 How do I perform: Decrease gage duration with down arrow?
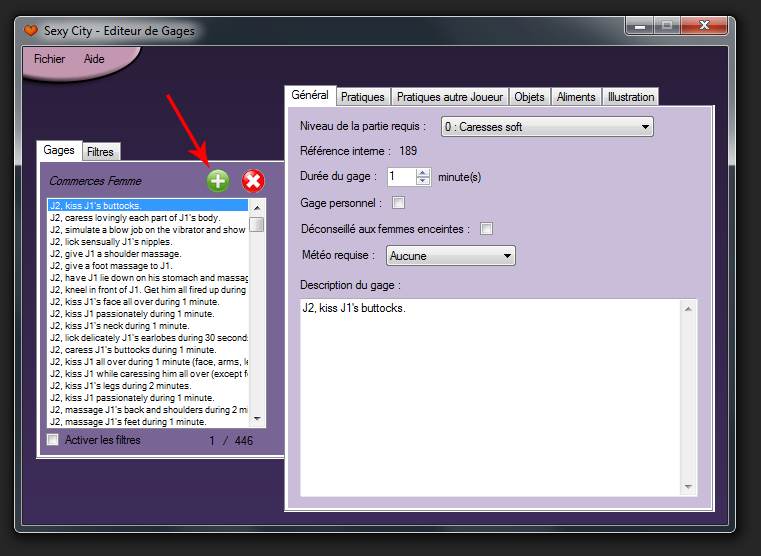[x=423, y=181]
